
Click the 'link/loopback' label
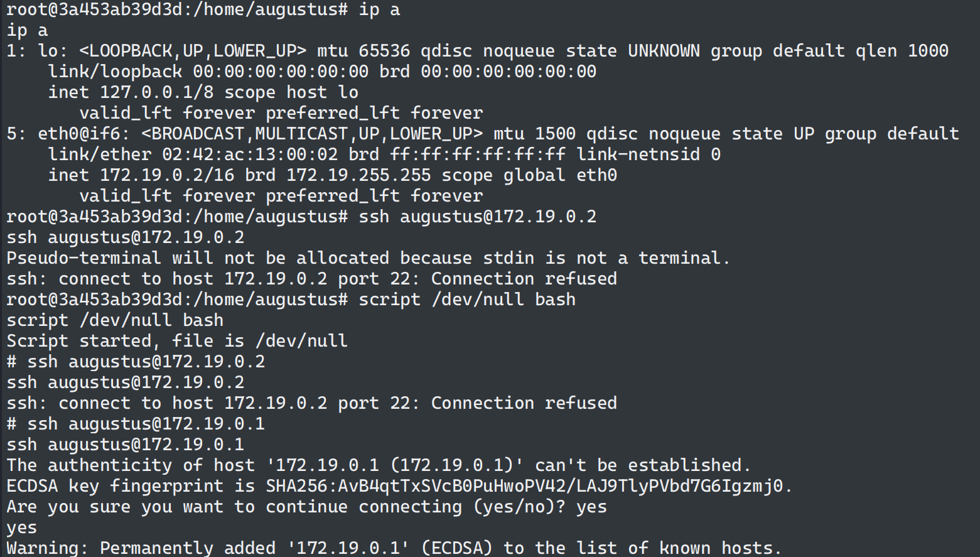(115, 72)
